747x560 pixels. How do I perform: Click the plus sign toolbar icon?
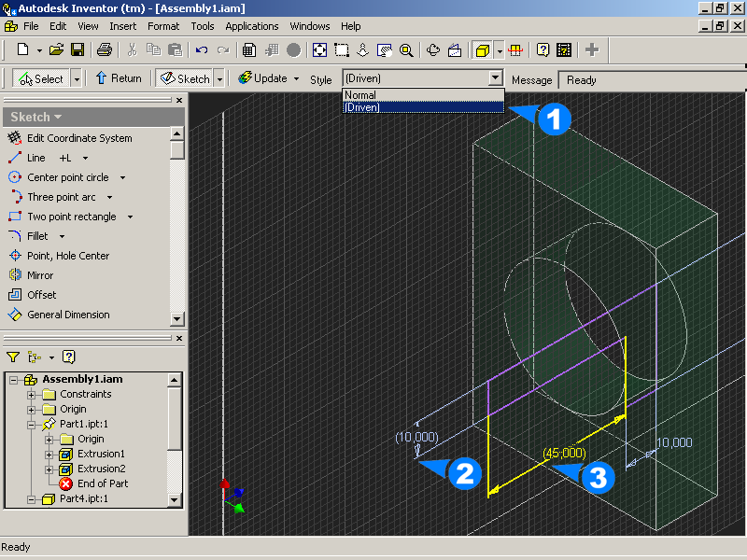click(x=592, y=49)
